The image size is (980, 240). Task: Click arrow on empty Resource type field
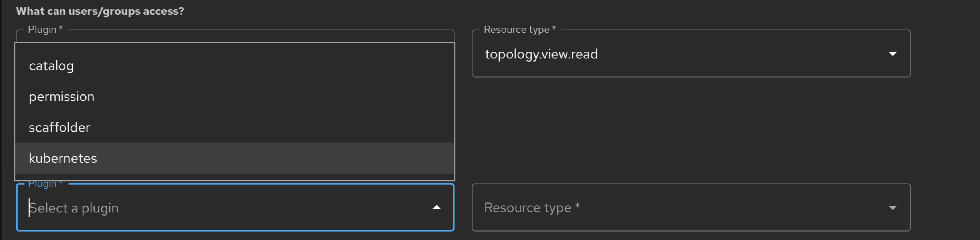pos(893,208)
